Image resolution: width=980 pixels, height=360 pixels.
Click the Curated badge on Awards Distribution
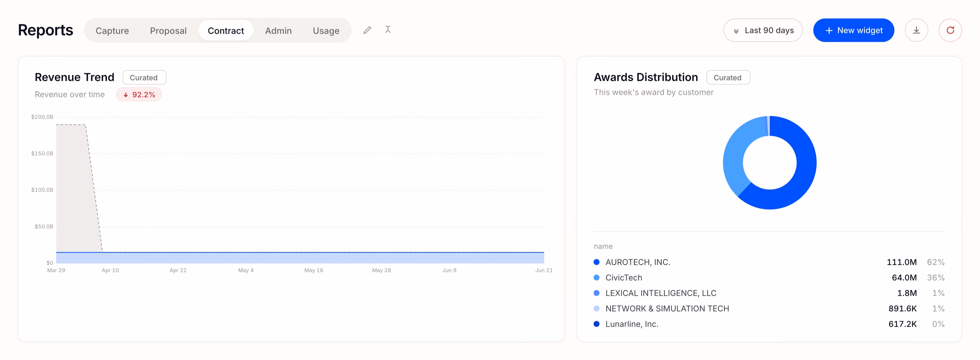728,77
